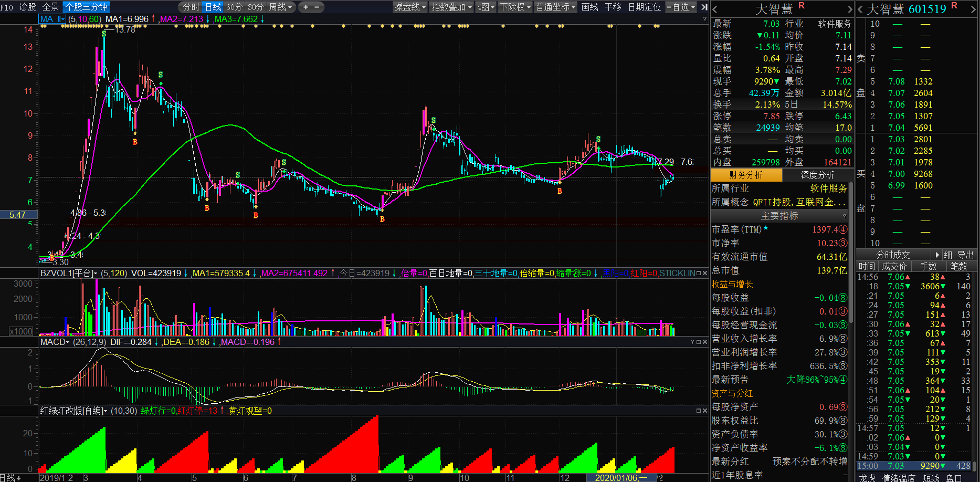Image resolution: width=980 pixels, height=482 pixels.
Task: Open the 周线 period dropdown
Action: point(280,7)
